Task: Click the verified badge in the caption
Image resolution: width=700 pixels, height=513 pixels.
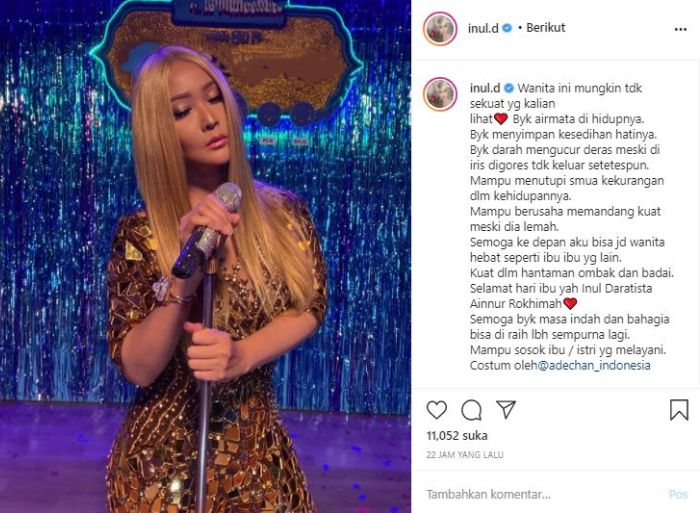Action: point(508,88)
